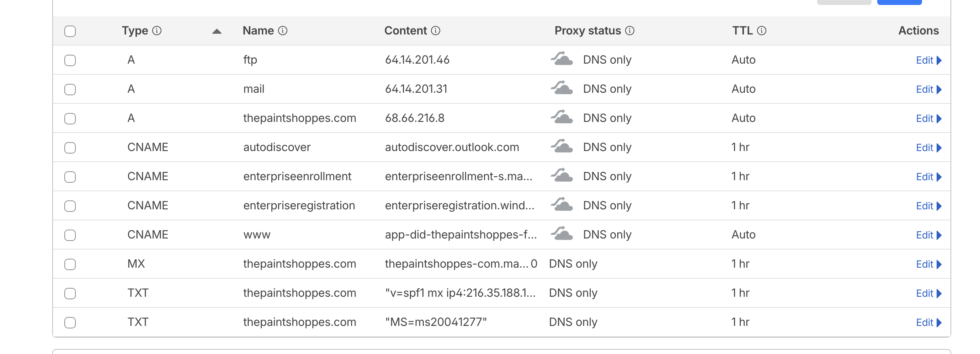Click the info icon beside Name header
The width and height of the screenshot is (980, 354).
[282, 31]
